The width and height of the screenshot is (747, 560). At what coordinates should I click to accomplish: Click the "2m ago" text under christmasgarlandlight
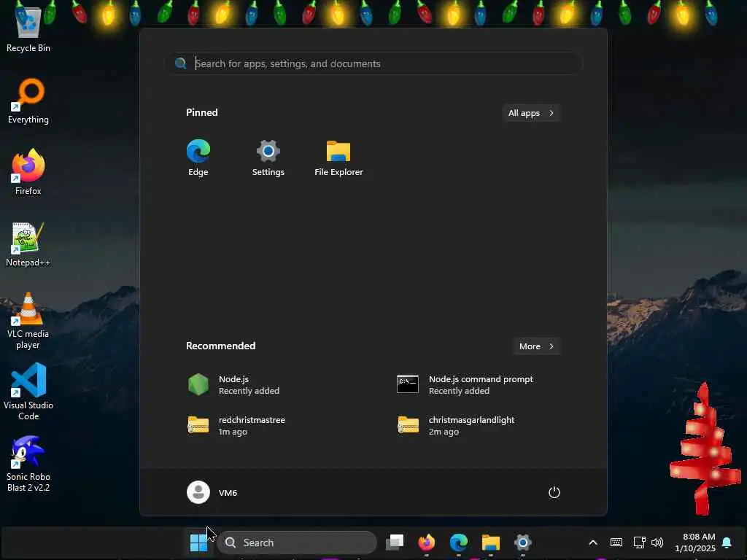[444, 432]
